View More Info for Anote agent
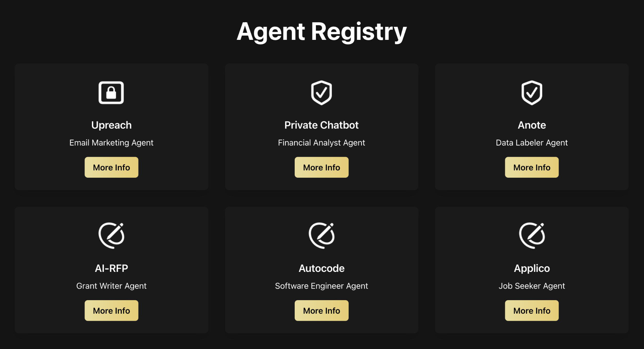Viewport: 644px width, 349px height. click(532, 167)
